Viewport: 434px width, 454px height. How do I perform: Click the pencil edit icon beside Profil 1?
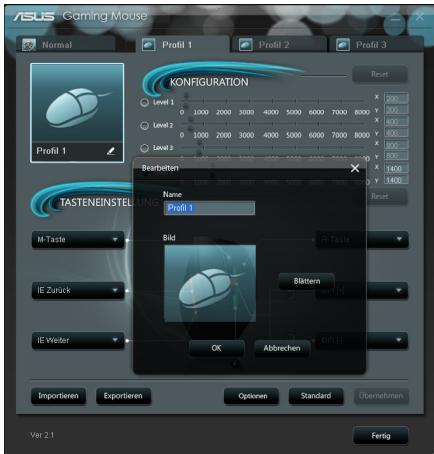(x=111, y=151)
